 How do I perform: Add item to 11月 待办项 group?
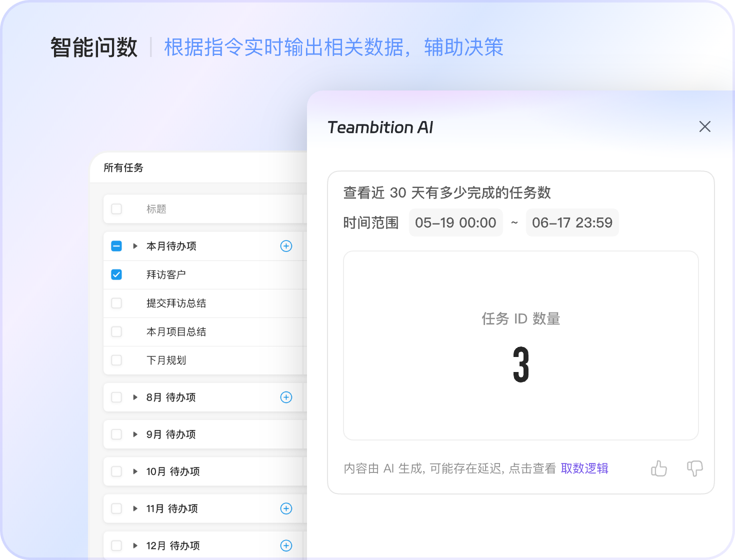(286, 508)
